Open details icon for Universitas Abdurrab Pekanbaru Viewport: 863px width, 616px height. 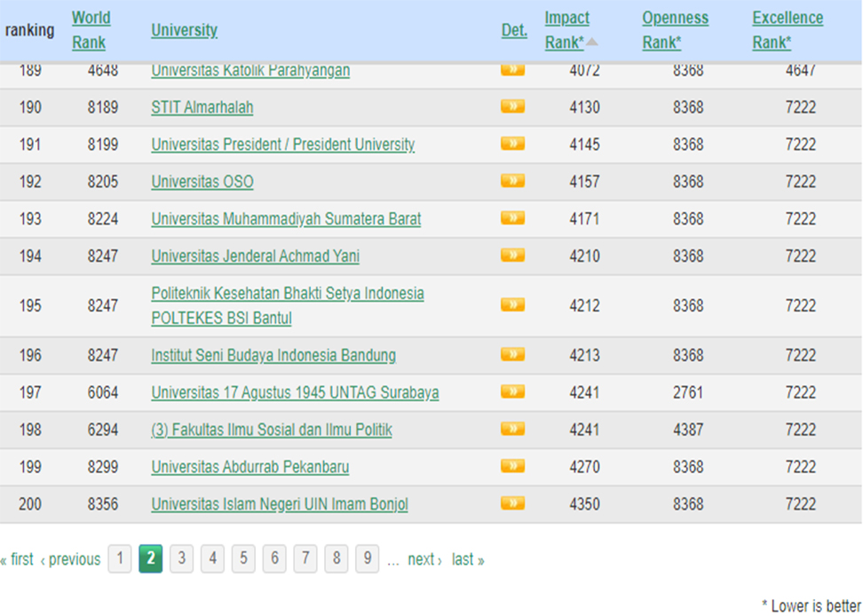click(512, 466)
